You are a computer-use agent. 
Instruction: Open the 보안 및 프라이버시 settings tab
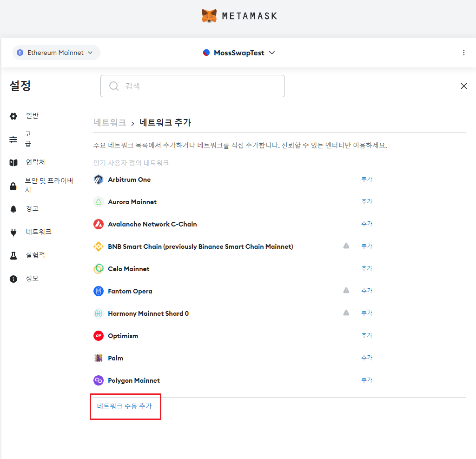49,185
